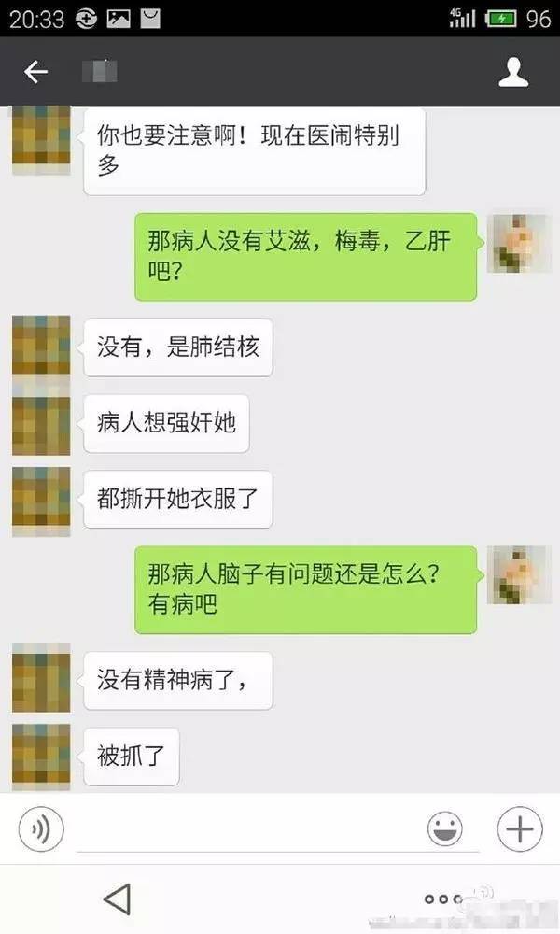The image size is (560, 934).
Task: Select green bubble 那病人脑子有问题还是怎么
Action: point(306,589)
